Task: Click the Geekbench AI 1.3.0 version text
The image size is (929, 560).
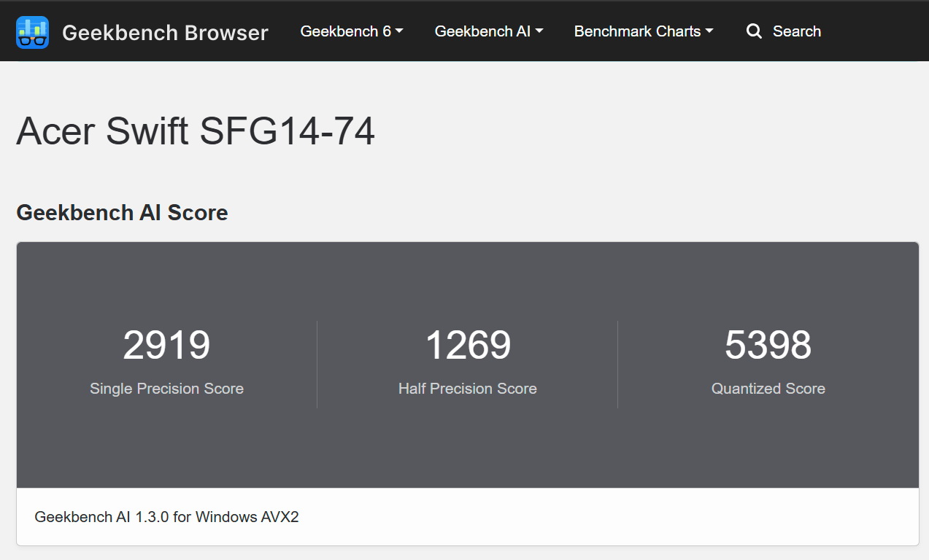Action: 166,517
